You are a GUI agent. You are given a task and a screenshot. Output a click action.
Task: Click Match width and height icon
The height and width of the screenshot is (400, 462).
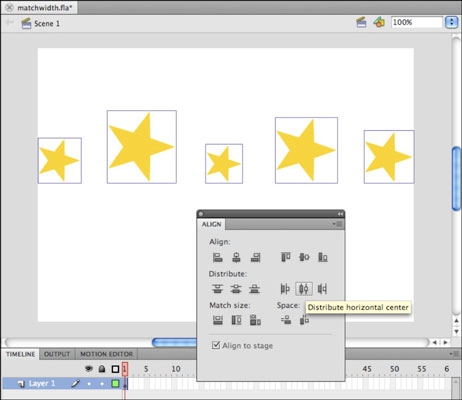255,320
